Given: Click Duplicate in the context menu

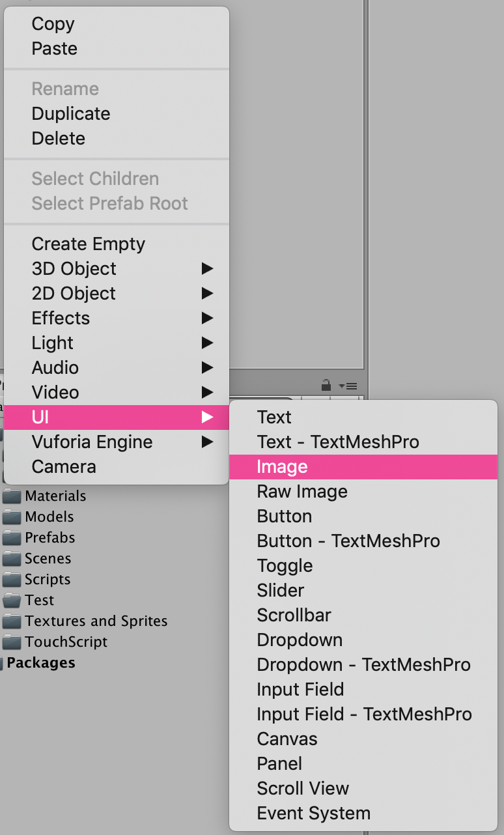Looking at the screenshot, I should point(70,113).
